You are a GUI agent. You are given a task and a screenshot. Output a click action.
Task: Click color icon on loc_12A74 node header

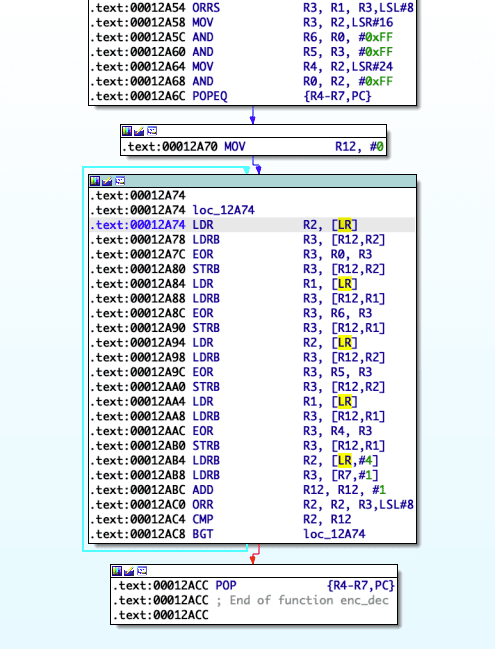pos(95,181)
